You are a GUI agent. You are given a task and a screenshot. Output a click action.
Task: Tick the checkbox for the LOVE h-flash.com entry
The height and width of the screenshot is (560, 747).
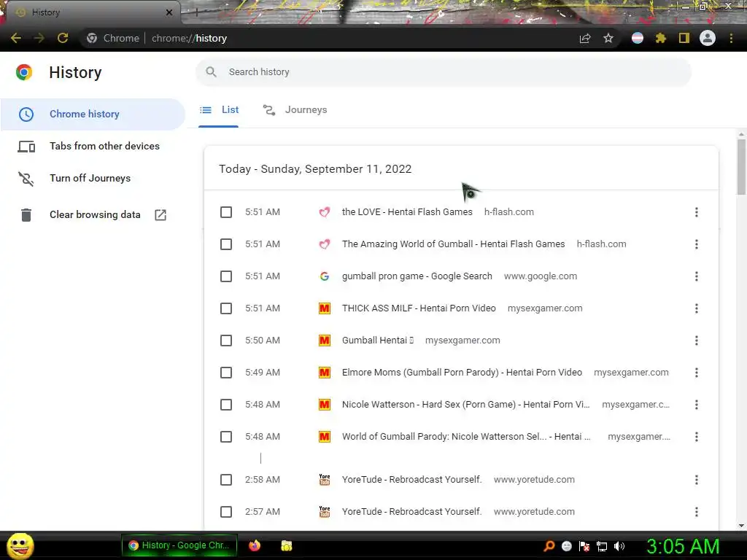(x=226, y=212)
